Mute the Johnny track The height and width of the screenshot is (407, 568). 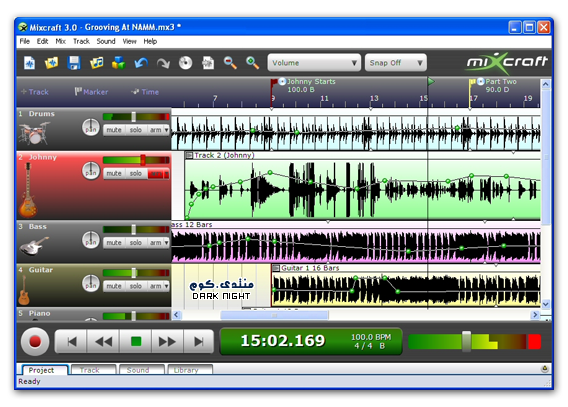pos(114,173)
